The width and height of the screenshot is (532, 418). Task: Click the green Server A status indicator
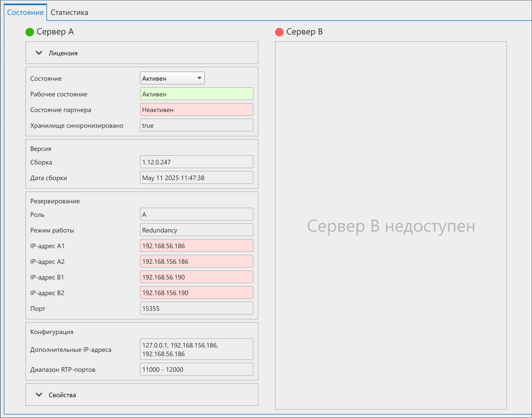click(x=29, y=32)
